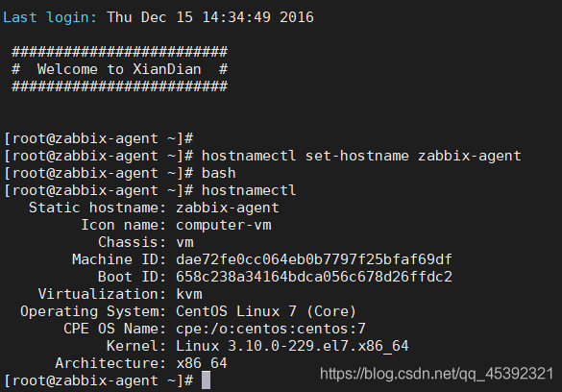This screenshot has width=562, height=392.
Task: Click the Kernel version 'Linux 3.10.0-229.el7.x86_64'
Action: tap(292, 346)
